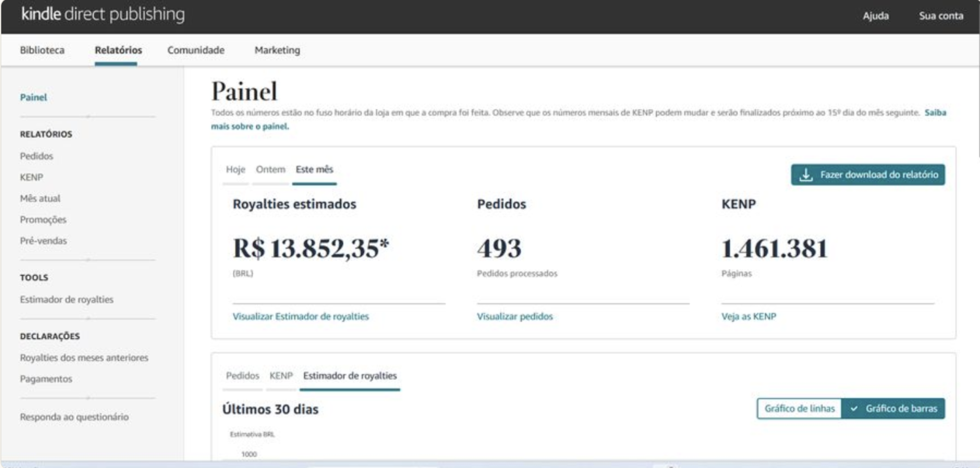Click Responda ao questionário link

tap(74, 417)
